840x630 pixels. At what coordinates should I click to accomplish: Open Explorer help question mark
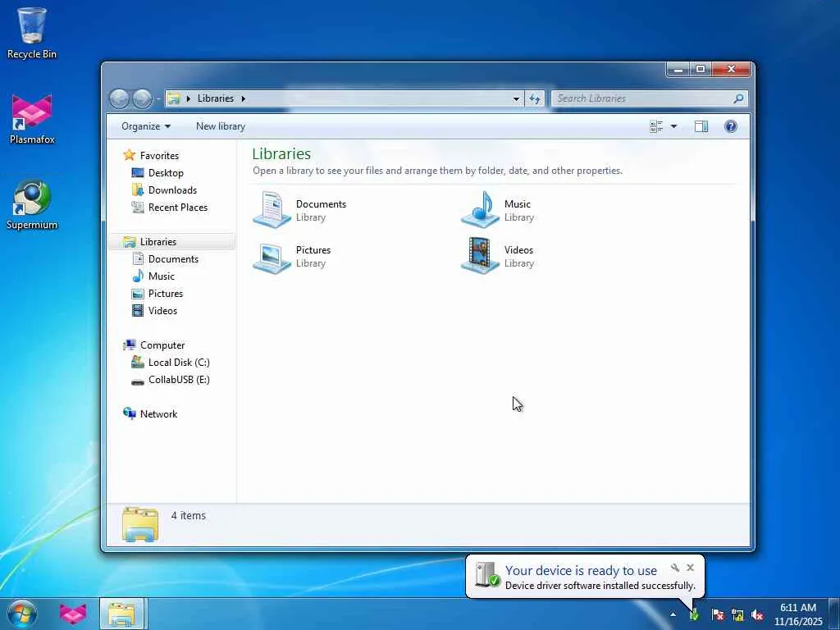click(x=730, y=126)
